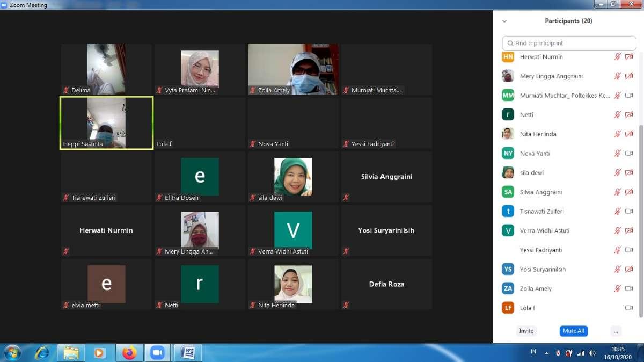Select Yessi Fadriyanti in the participants list
This screenshot has width=644, height=362.
click(541, 250)
